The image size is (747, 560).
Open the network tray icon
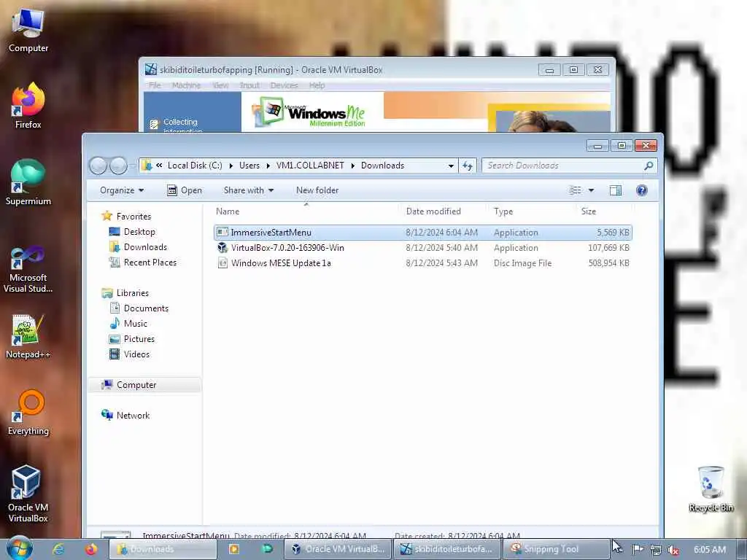pyautogui.click(x=656, y=550)
